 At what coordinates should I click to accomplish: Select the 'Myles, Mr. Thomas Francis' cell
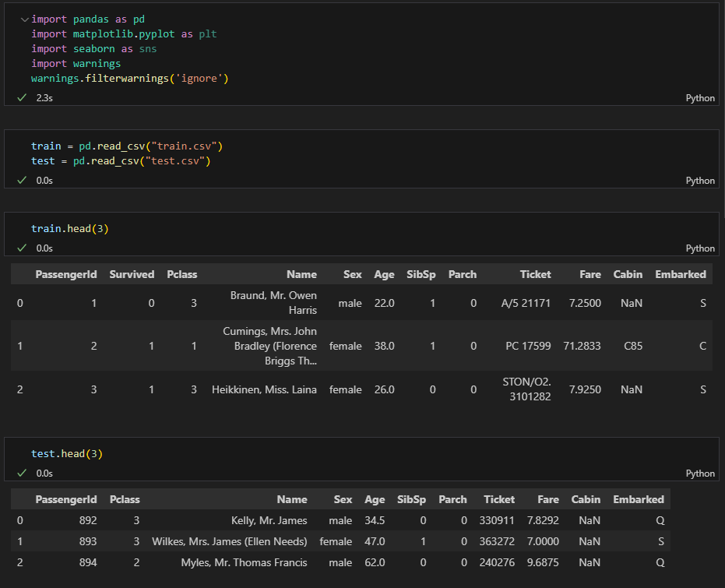(245, 562)
